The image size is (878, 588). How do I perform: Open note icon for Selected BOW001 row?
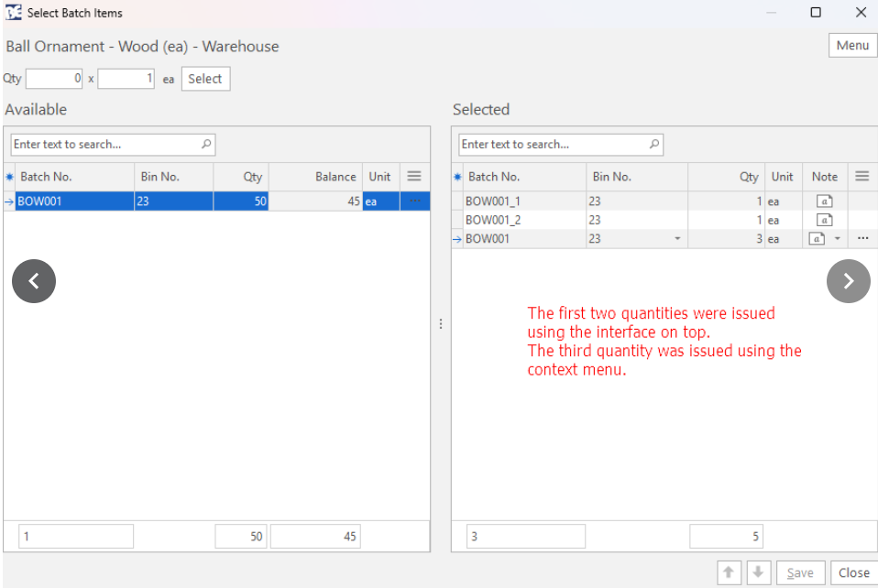(817, 239)
